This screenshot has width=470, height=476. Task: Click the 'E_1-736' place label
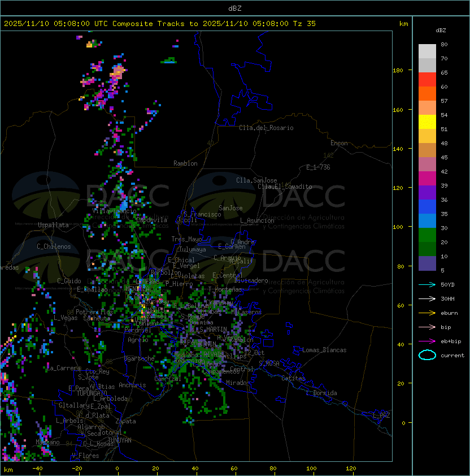point(318,167)
